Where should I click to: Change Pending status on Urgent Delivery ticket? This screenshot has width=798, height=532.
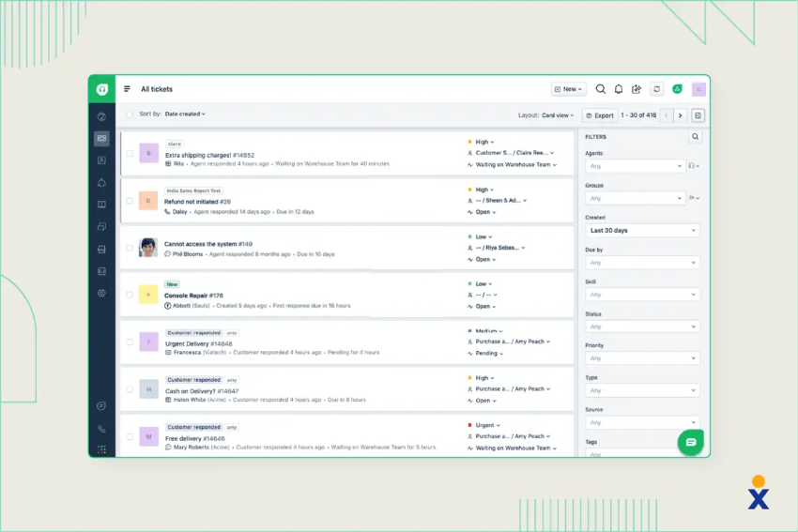485,353
